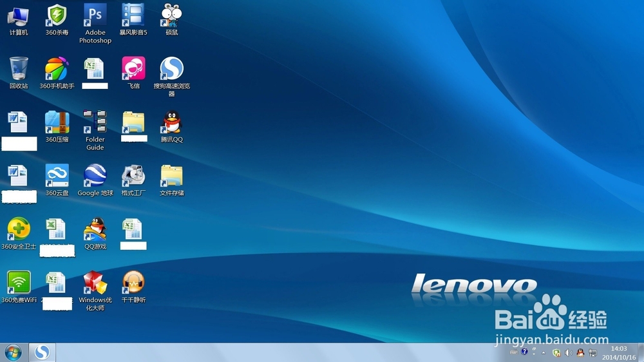
Task: Open the 飞信 messenger shortcut
Action: tap(133, 73)
